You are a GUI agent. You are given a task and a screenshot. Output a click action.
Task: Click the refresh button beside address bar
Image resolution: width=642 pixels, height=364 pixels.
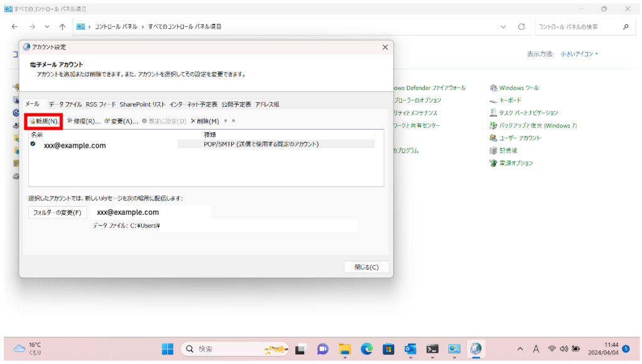point(521,27)
